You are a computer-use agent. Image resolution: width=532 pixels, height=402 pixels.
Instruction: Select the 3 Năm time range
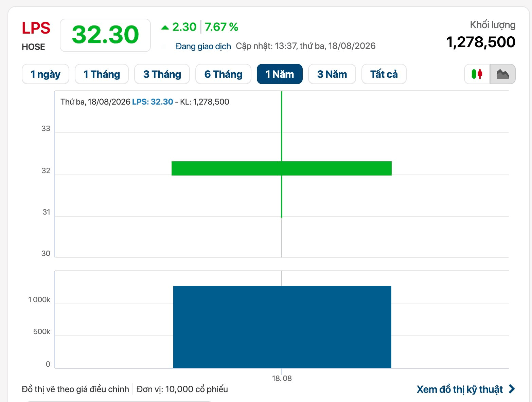pos(332,74)
